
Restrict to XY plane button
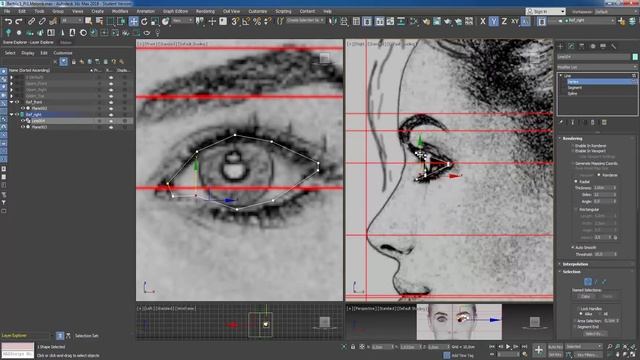pos(515,21)
